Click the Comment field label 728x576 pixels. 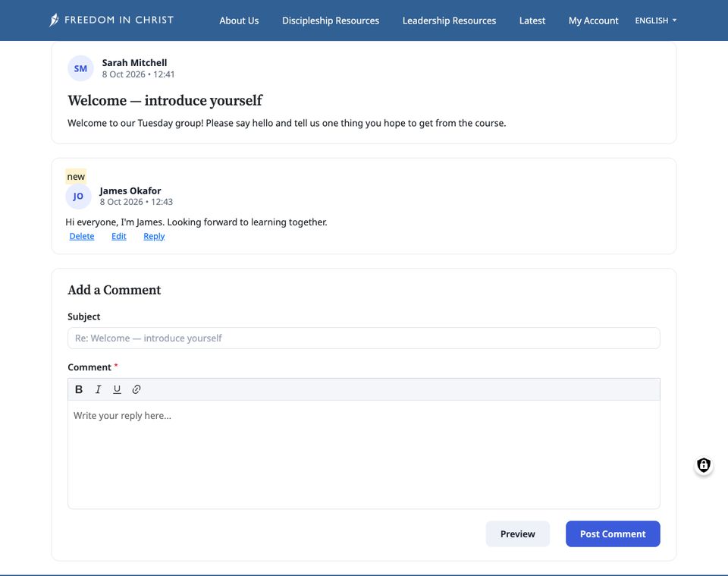pyautogui.click(x=89, y=367)
